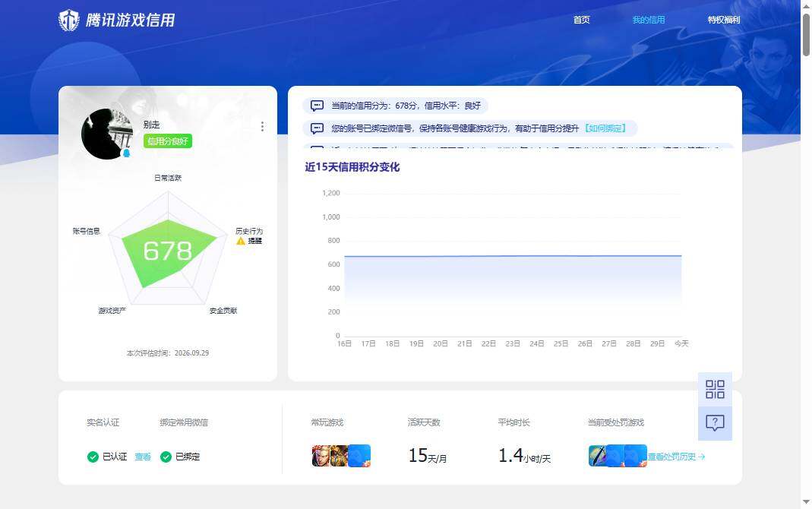
Task: Open the three-dot profile options menu
Action: point(263,127)
